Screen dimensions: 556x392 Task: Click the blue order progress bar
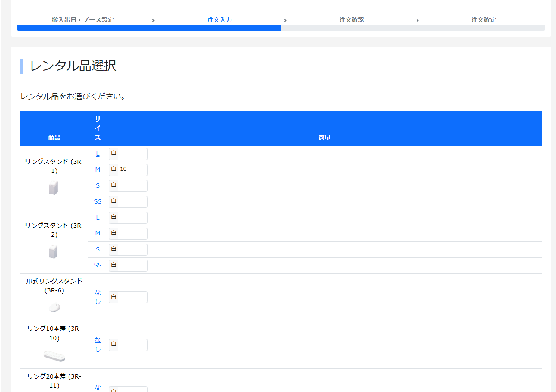click(x=149, y=28)
